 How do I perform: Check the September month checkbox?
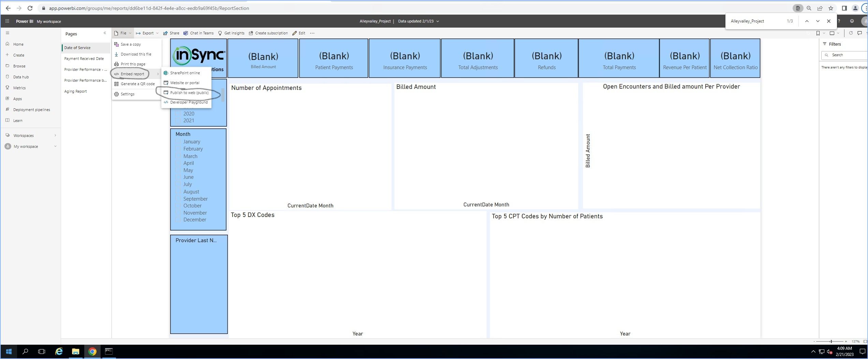click(178, 199)
